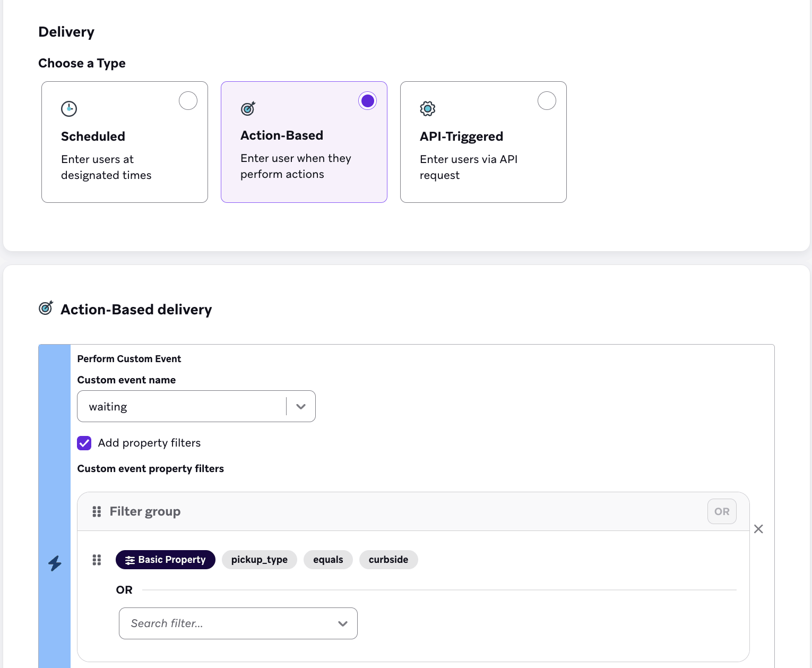This screenshot has height=668, width=812.
Task: Uncheck the Add property filters checkbox
Action: (x=84, y=443)
